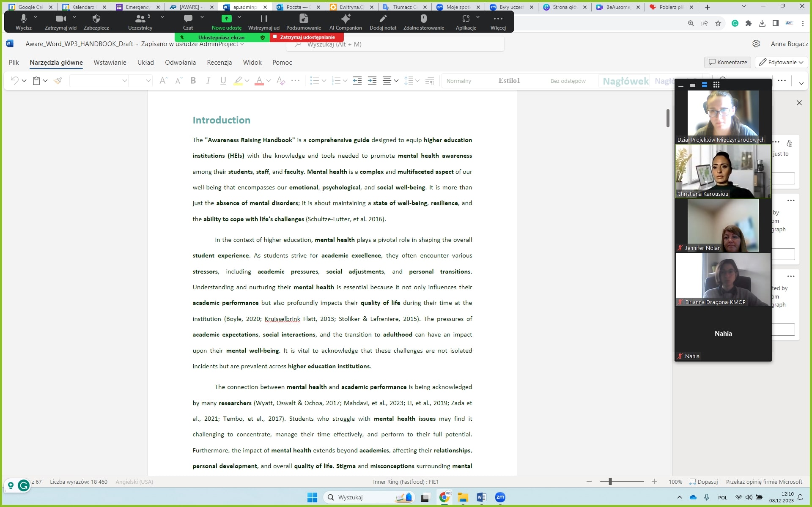Switch to the Recenzja ribbon tab
This screenshot has height=507, width=812.
[x=219, y=62]
